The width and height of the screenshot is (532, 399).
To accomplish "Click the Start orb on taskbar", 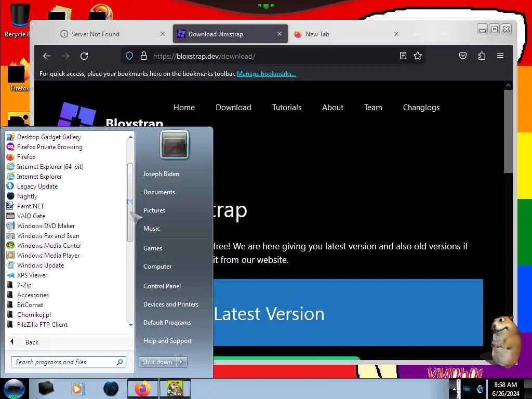I will coord(14,389).
